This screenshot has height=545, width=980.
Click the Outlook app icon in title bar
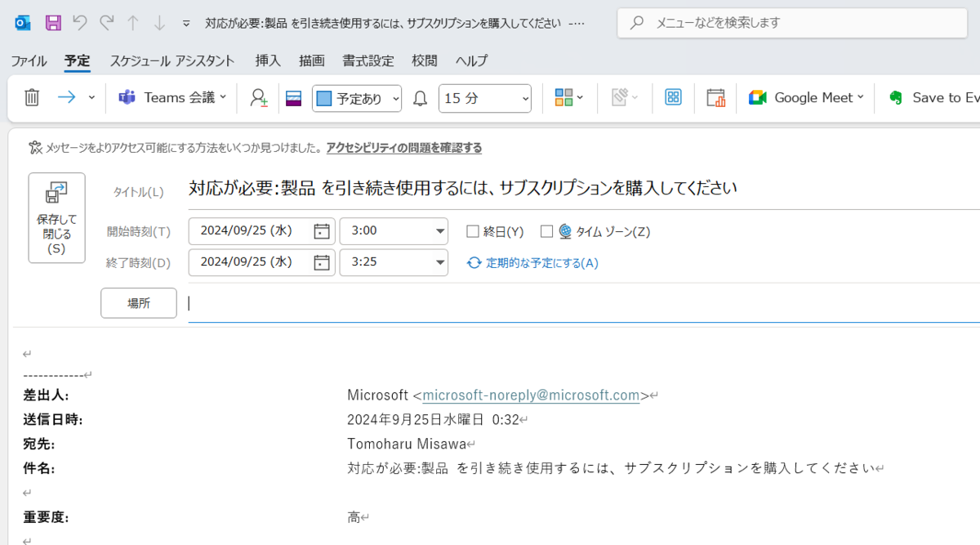coord(23,23)
